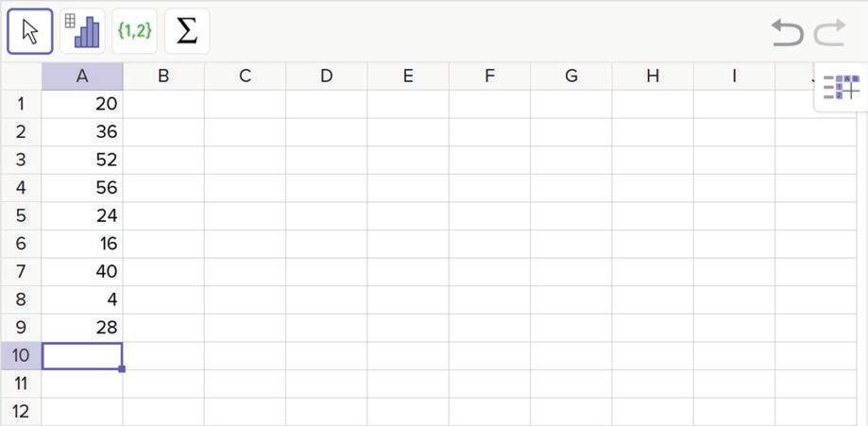Open the Sum sigma tool

(x=187, y=31)
